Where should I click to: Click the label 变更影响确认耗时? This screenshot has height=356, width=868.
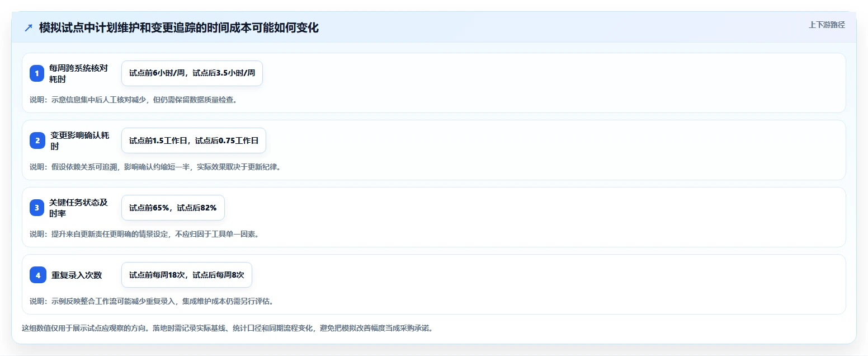click(x=80, y=140)
